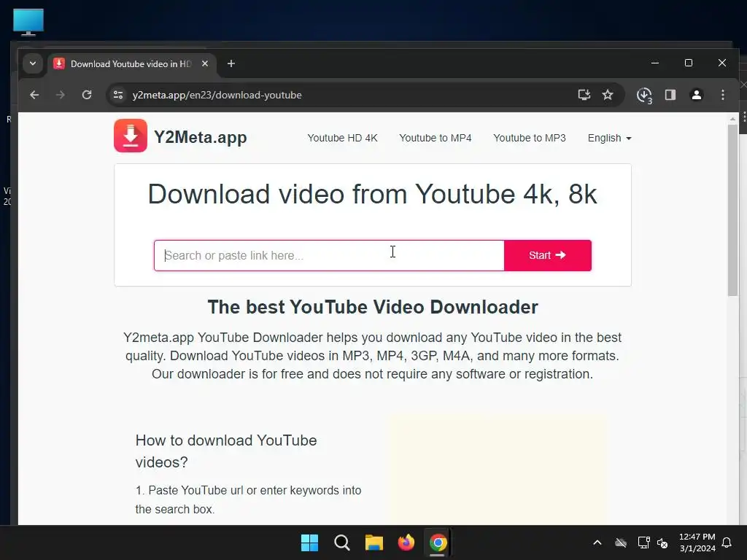View site information icon in address bar

118,95
